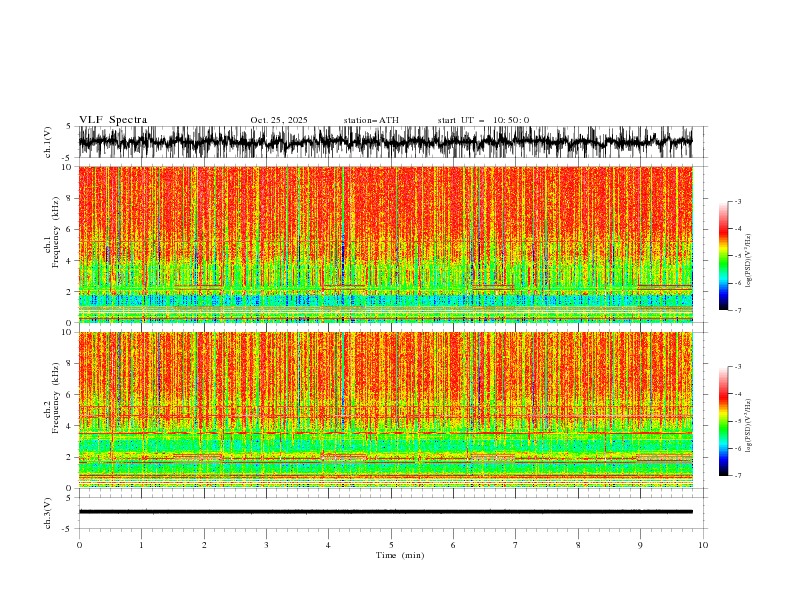Viewport: 792px width, 612px height.
Task: Click the 0 minute tick on time axis
Action: pos(79,545)
